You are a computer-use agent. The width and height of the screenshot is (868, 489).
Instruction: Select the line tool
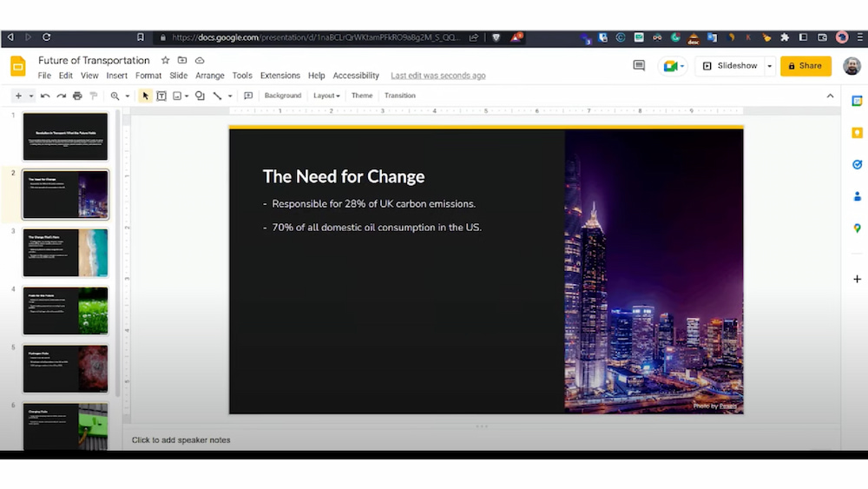click(218, 96)
